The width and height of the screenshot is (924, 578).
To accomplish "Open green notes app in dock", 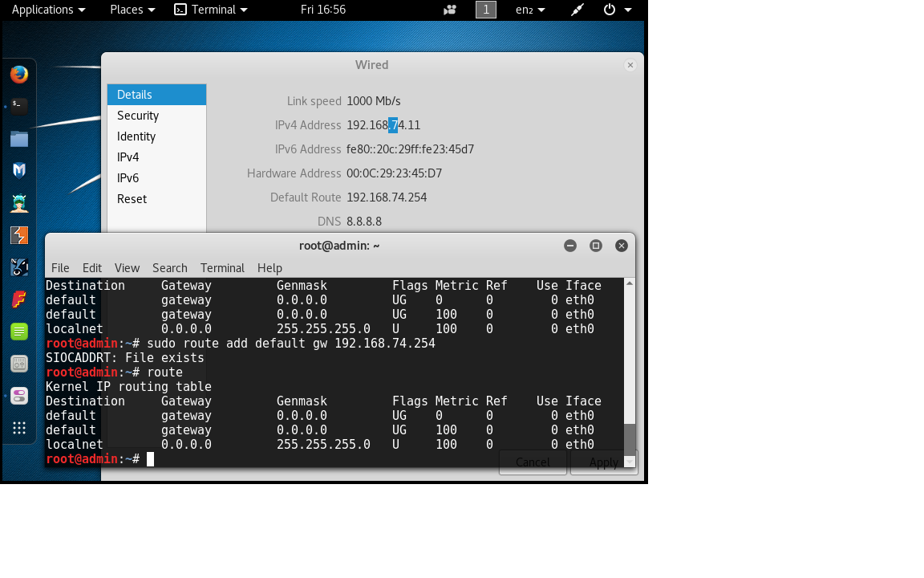I will click(19, 331).
